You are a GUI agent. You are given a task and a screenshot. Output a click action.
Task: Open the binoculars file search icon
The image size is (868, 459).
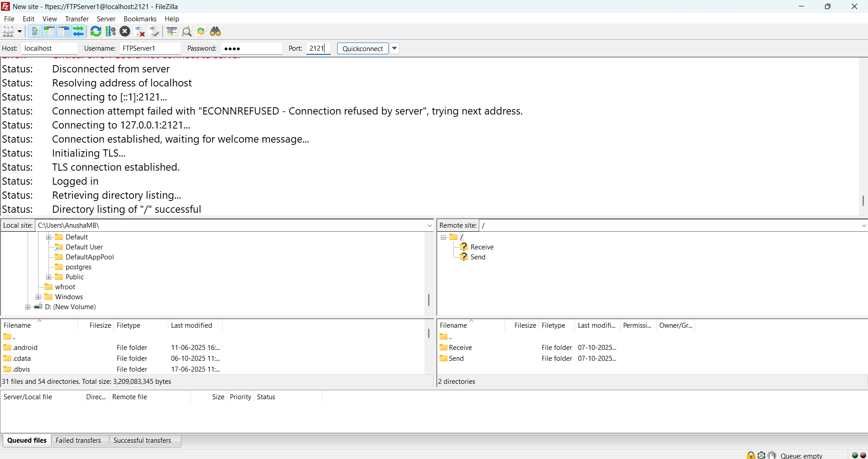(215, 31)
